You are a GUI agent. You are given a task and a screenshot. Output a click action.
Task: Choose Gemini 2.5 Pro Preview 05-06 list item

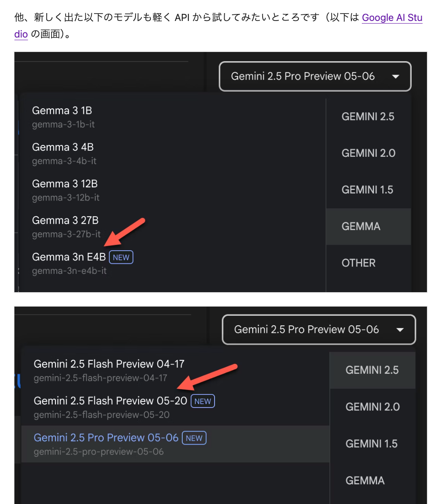click(x=106, y=438)
